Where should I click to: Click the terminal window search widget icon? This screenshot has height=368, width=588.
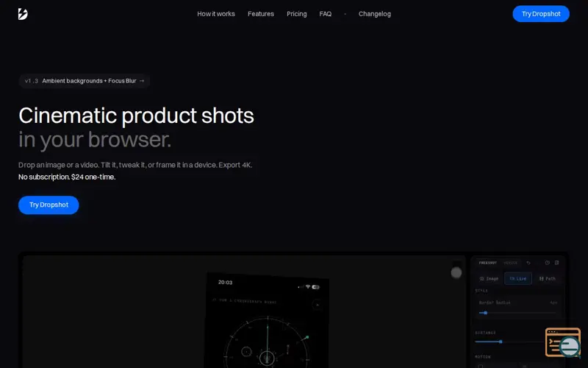(563, 342)
